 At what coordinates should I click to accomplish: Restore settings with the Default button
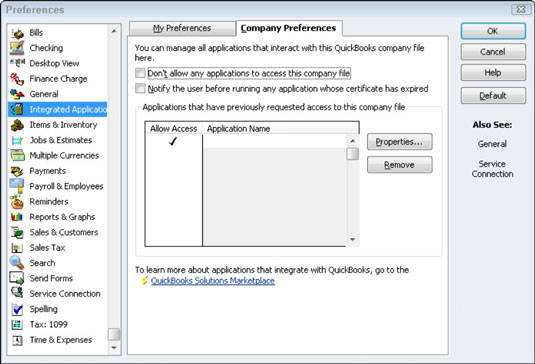click(493, 96)
